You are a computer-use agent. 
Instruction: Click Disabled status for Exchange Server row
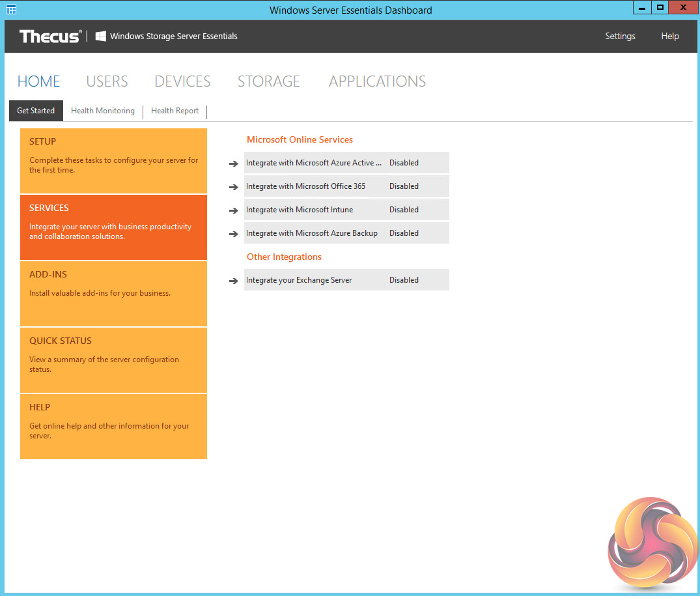404,280
